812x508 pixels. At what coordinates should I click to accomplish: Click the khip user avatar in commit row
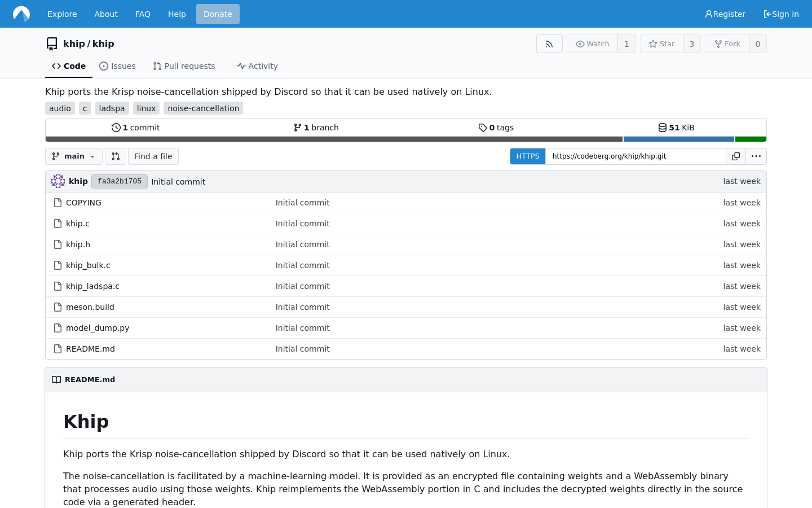point(58,181)
